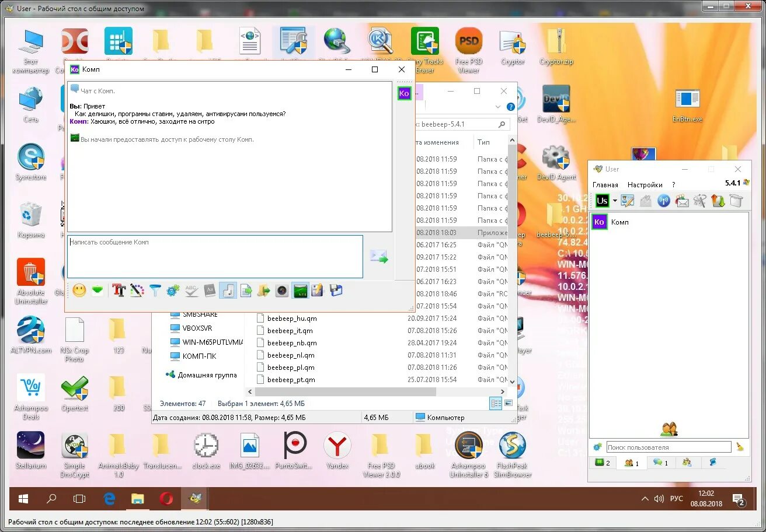The width and height of the screenshot is (766, 532).
Task: Click the Ко avatar in chat sidebar
Action: [x=404, y=93]
